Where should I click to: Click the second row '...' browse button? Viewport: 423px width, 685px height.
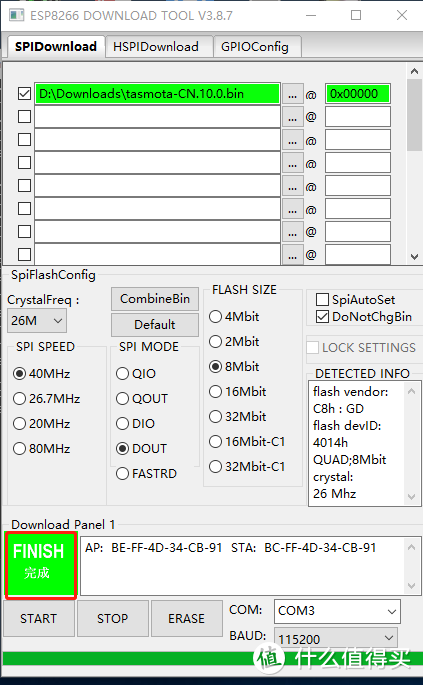(x=293, y=117)
